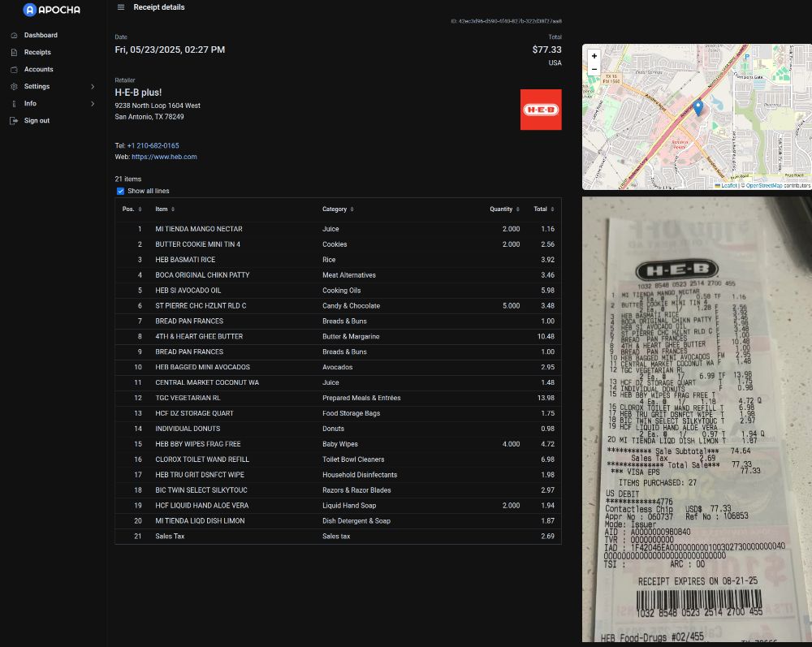Viewport: 812px width, 647px height.
Task: Open the OpenStreetMap contributors link
Action: point(763,185)
